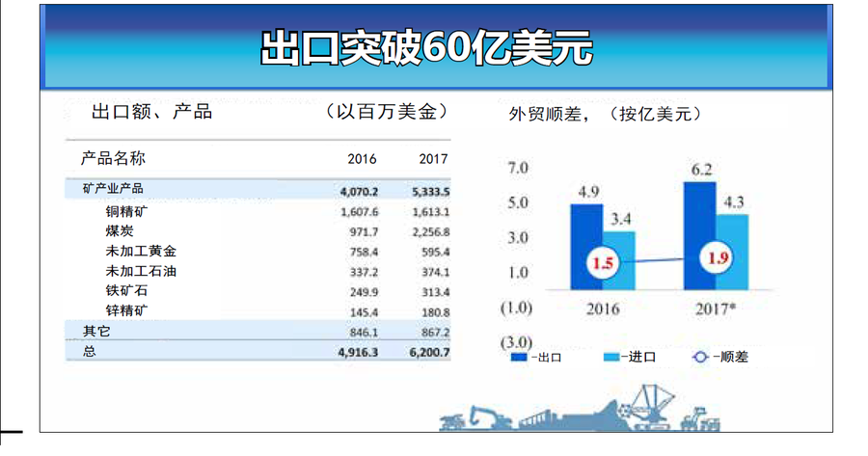Click the 2017 column header in the table
This screenshot has width=868, height=456.
(433, 159)
